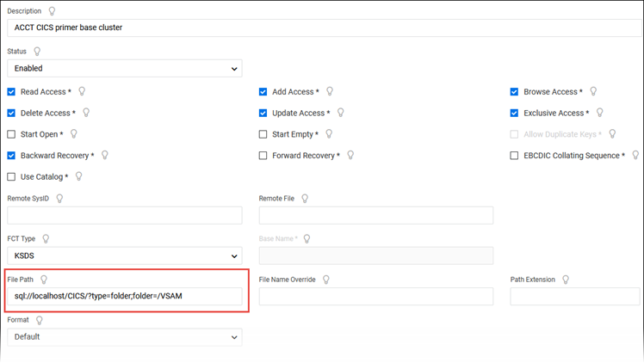Open the Format dropdown set to Default
644x363 pixels.
(x=124, y=336)
